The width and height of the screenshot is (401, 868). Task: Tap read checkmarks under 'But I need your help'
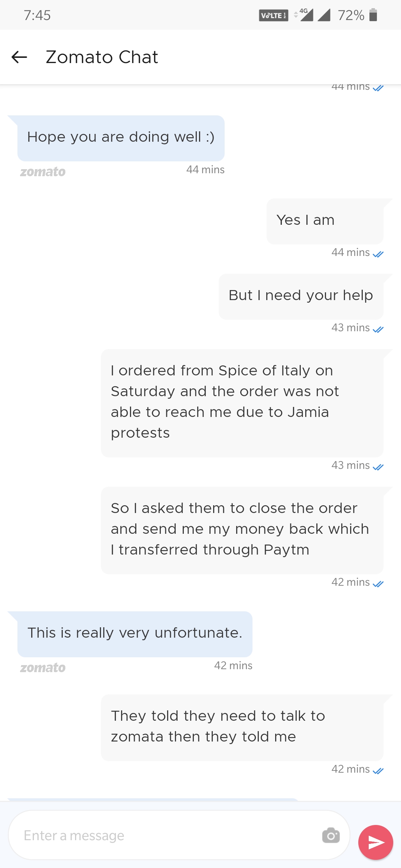click(x=378, y=329)
